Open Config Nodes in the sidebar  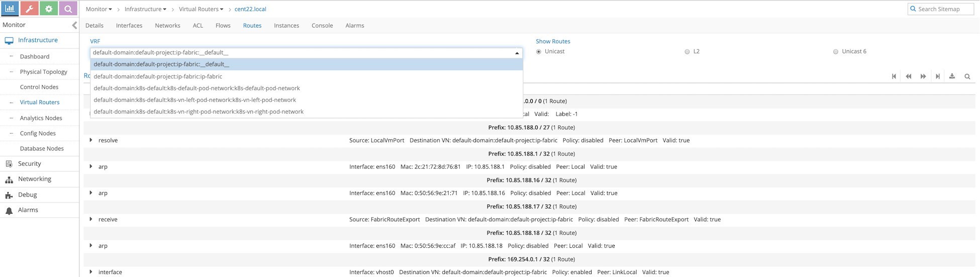(38, 133)
